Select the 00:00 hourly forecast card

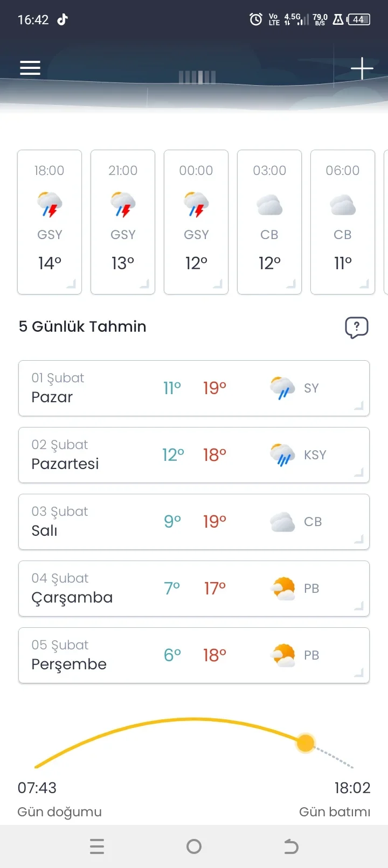(x=196, y=222)
